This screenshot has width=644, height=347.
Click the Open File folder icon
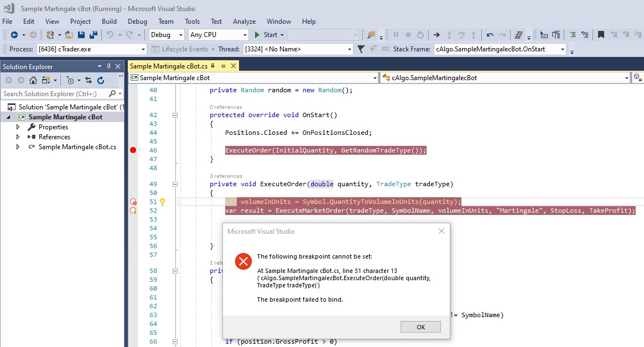[x=69, y=35]
